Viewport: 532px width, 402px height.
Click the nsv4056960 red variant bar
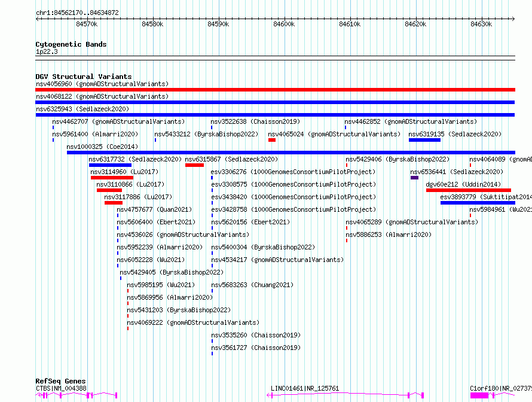point(275,90)
